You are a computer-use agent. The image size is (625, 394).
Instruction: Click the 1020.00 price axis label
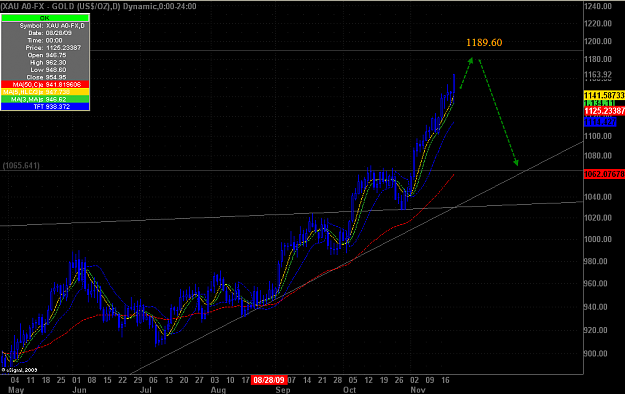click(x=598, y=218)
